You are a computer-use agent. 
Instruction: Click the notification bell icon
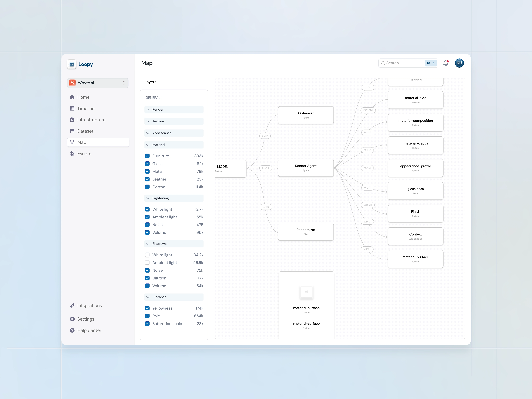pyautogui.click(x=446, y=63)
